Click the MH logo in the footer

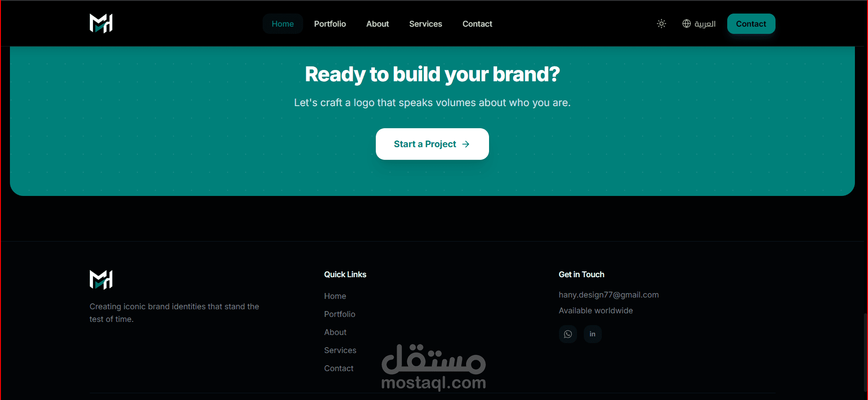[x=101, y=280]
